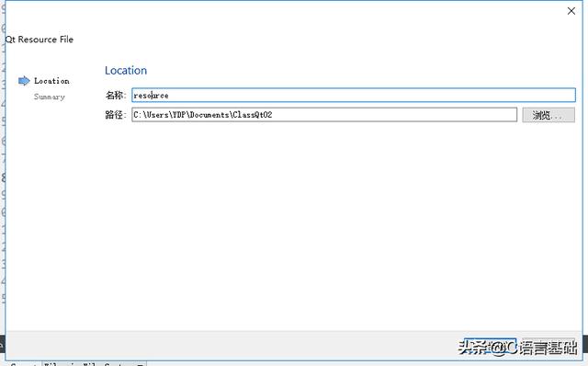Click the 名称 label

(x=115, y=96)
